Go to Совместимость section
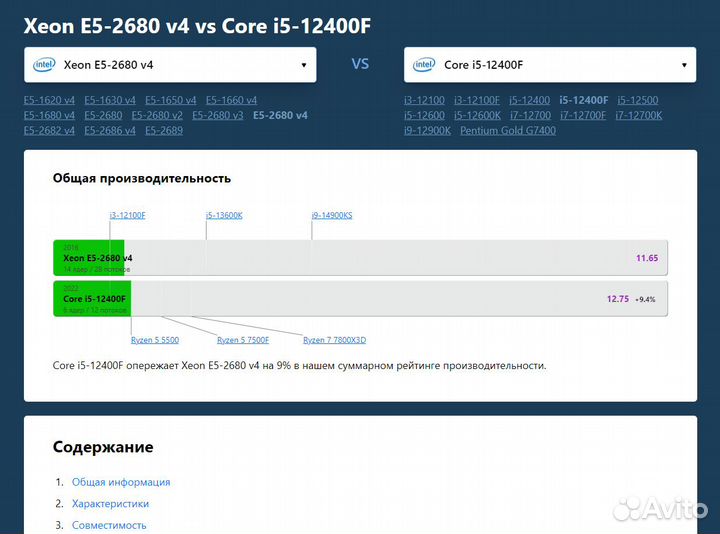This screenshot has height=534, width=720. pyautogui.click(x=109, y=525)
